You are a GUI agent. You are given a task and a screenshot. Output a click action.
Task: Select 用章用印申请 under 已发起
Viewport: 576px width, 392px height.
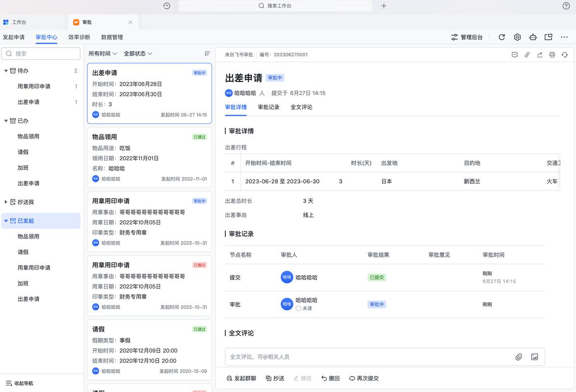41,268
